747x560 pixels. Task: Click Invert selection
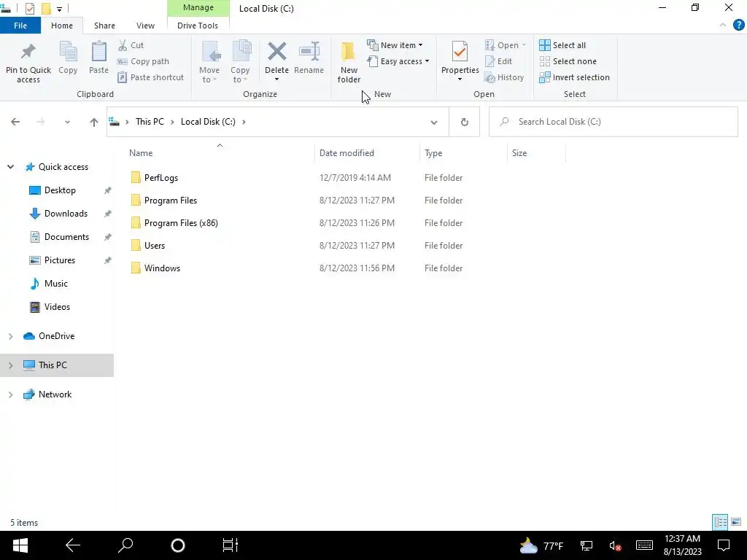pos(575,77)
